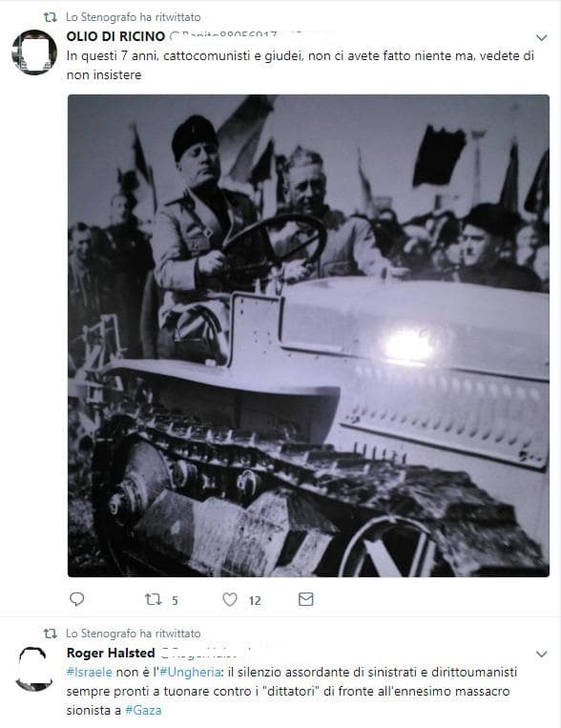Click the retweet indicator icon above first tweet
561x728 pixels.
point(51,17)
